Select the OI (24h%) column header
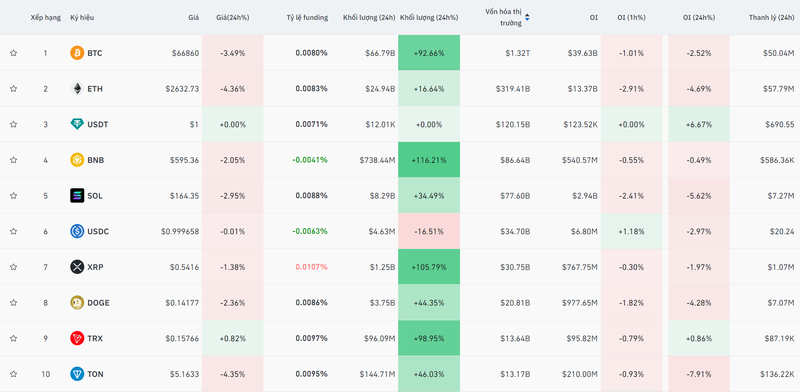Viewport: 800px width, 392px height. click(699, 17)
